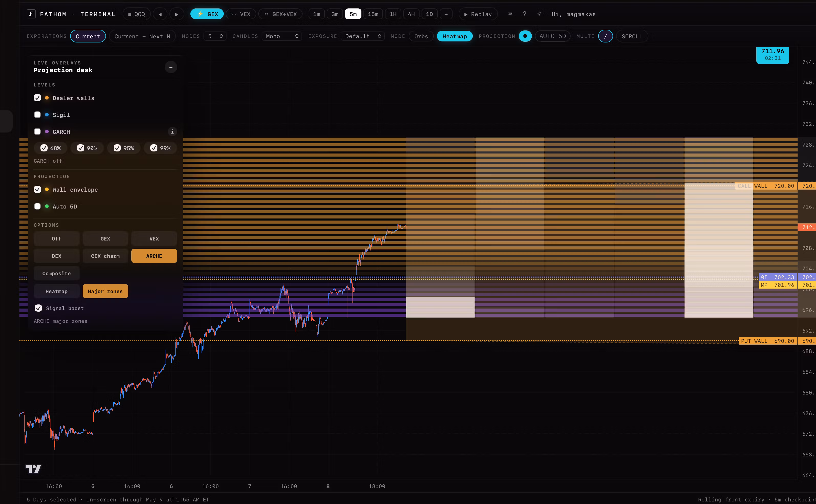Click the PUT WALL 690.00 label
Screen dimensions: 816x504
[x=768, y=341]
